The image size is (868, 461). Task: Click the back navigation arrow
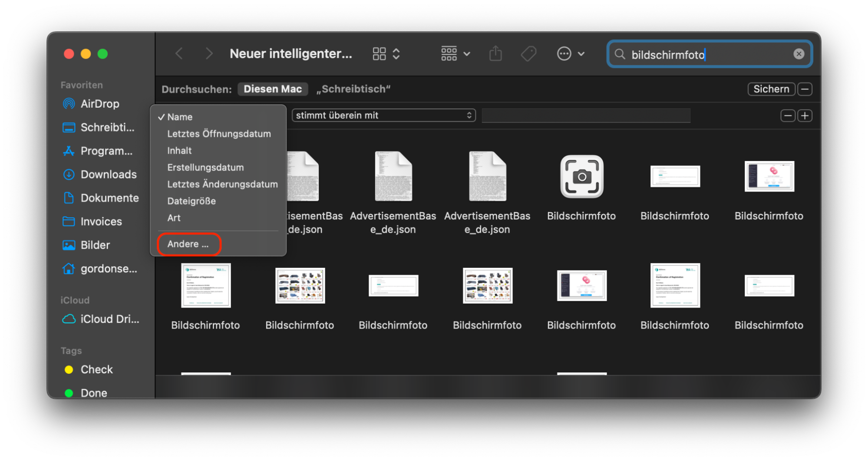point(179,53)
